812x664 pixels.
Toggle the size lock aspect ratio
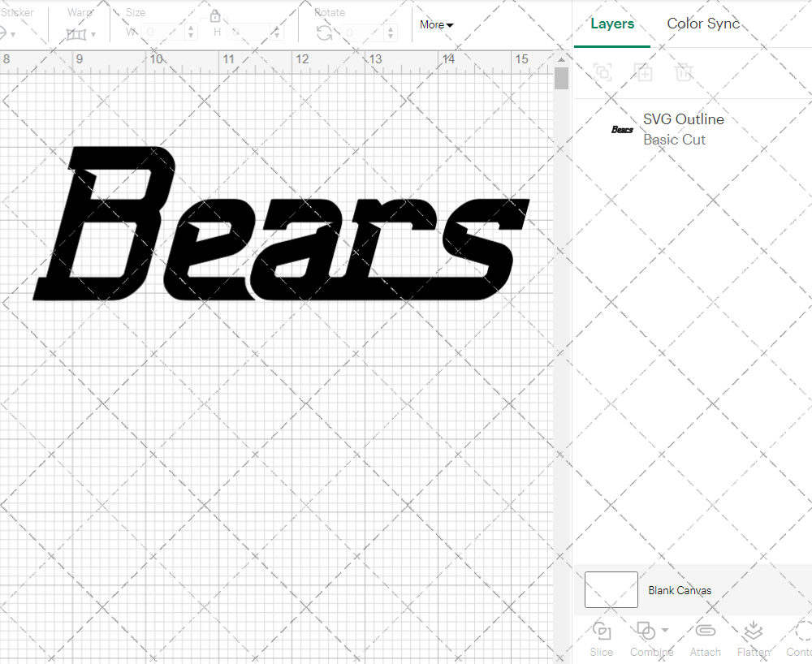215,15
